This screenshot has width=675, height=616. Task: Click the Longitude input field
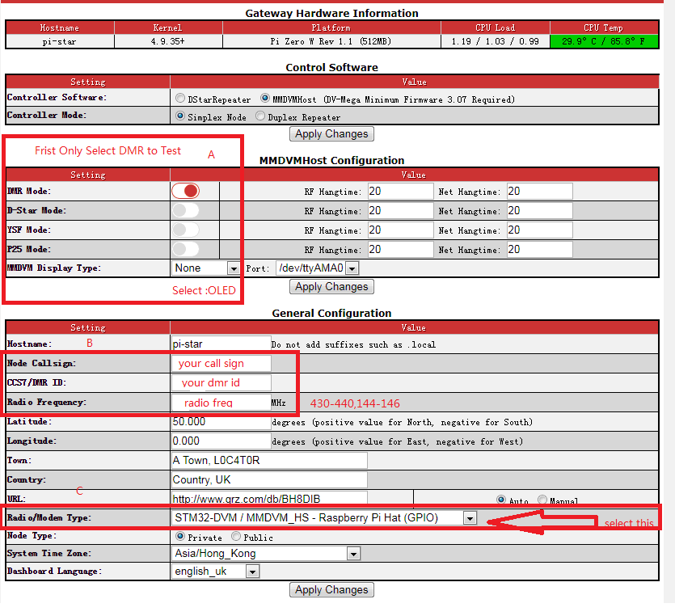[x=221, y=441]
